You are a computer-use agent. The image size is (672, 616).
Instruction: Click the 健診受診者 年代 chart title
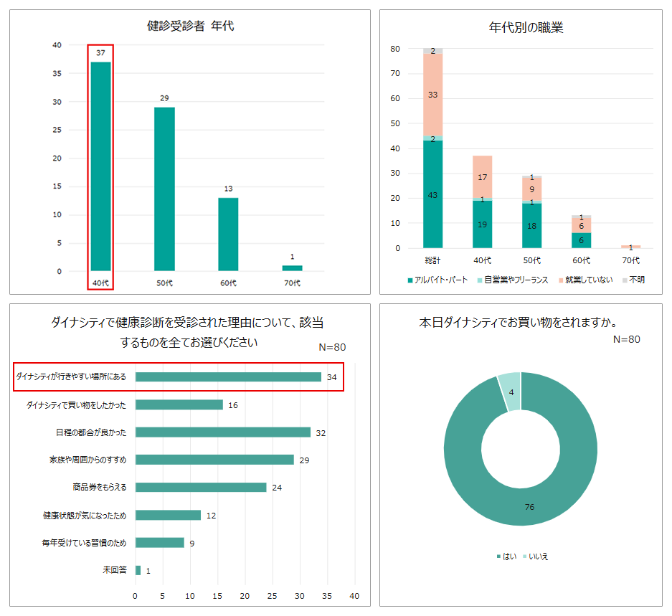point(190,27)
